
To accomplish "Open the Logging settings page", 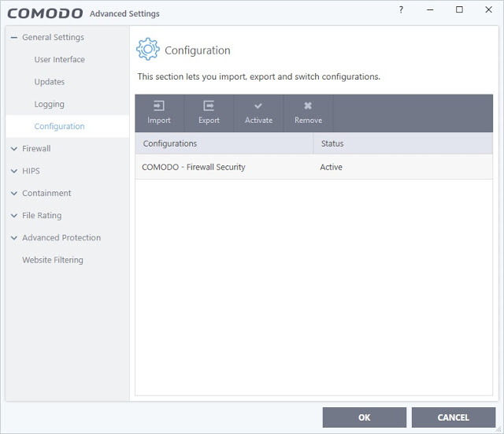I will (x=49, y=104).
